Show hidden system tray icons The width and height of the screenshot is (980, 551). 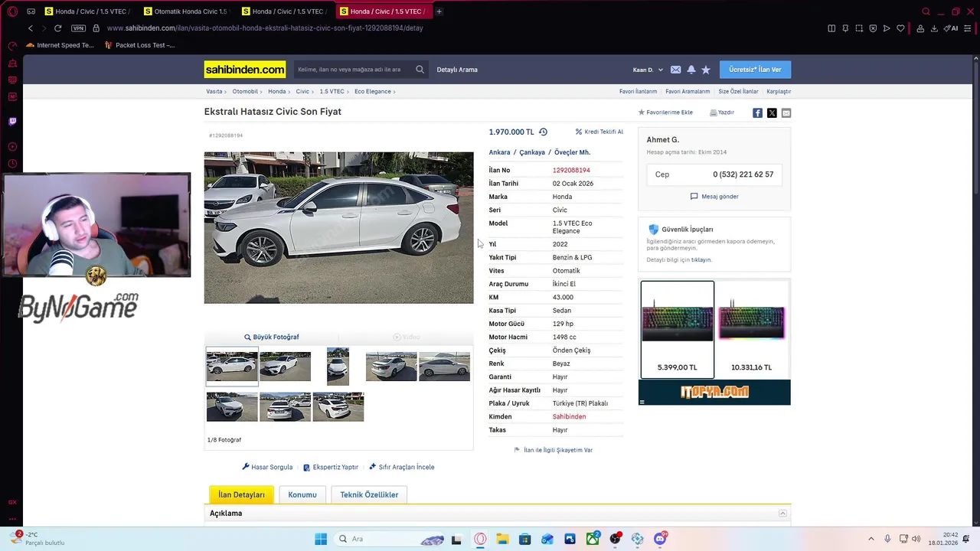[871, 539]
